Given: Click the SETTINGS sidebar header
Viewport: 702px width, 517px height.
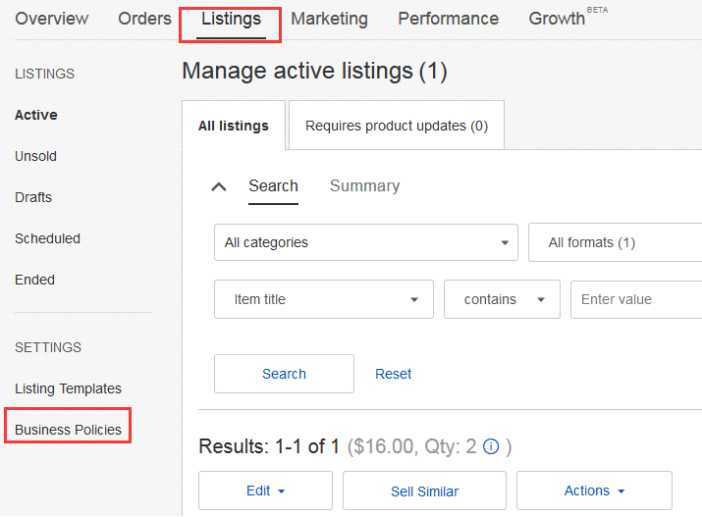Looking at the screenshot, I should click(48, 347).
